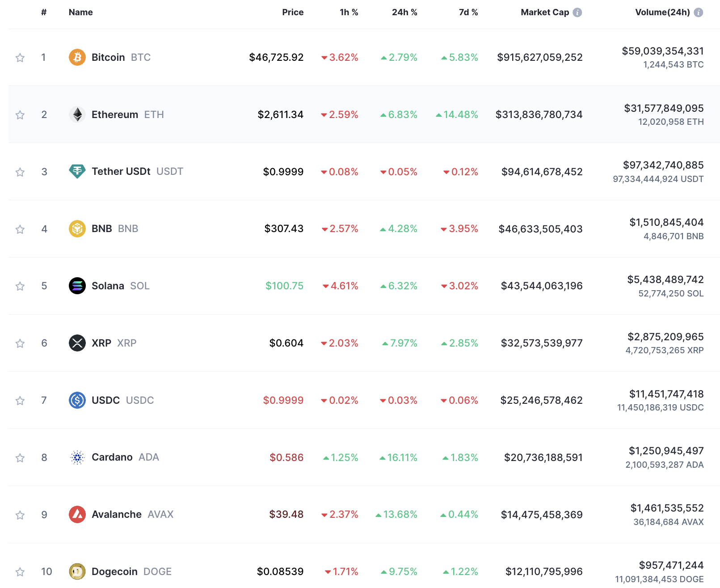Click the Tether USDt logo icon

point(77,172)
